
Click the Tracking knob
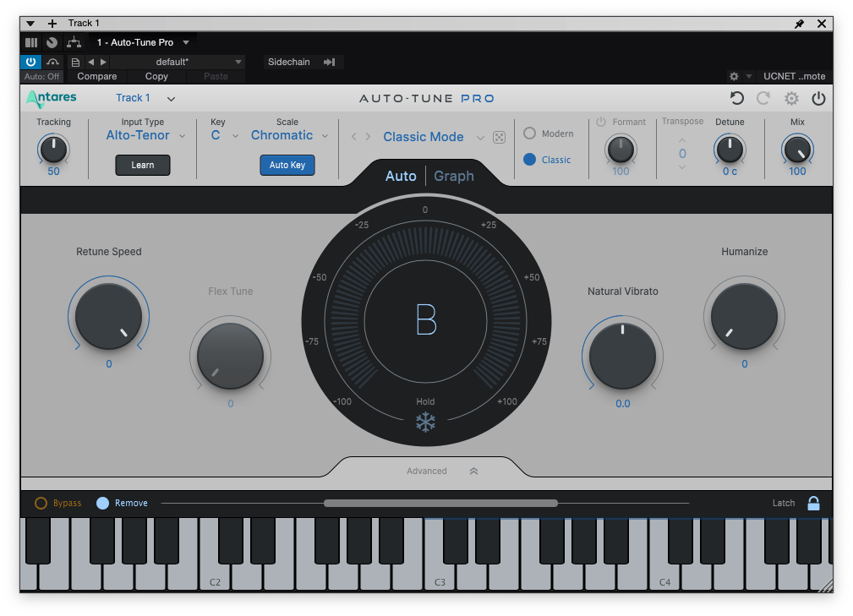coord(53,150)
